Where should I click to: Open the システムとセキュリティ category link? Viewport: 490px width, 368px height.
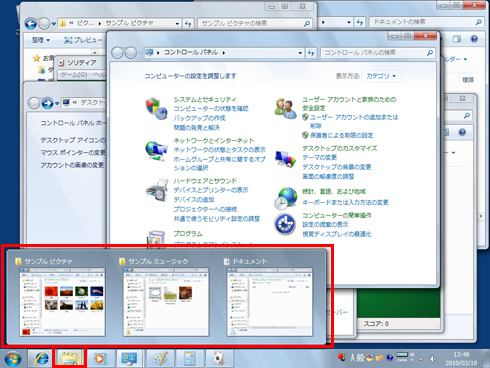pyautogui.click(x=205, y=99)
